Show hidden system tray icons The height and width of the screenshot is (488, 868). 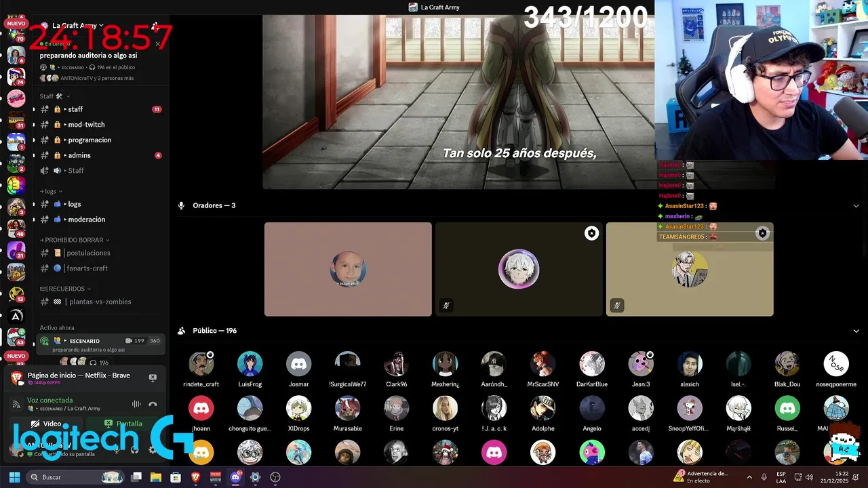pyautogui.click(x=749, y=477)
